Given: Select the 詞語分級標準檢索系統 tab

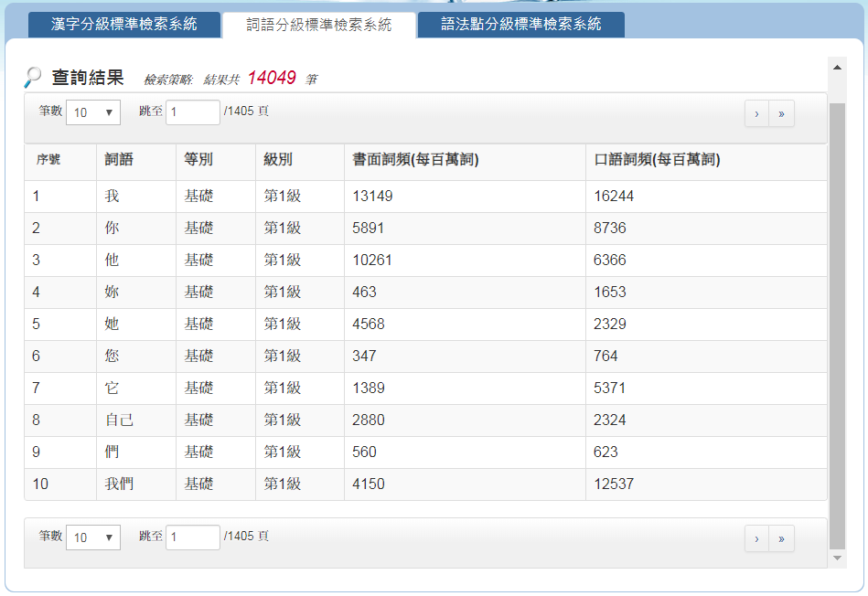Looking at the screenshot, I should (319, 25).
